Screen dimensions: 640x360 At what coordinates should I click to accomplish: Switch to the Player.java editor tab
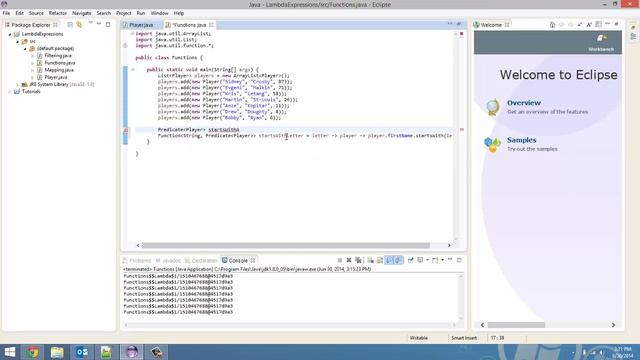[x=141, y=25]
